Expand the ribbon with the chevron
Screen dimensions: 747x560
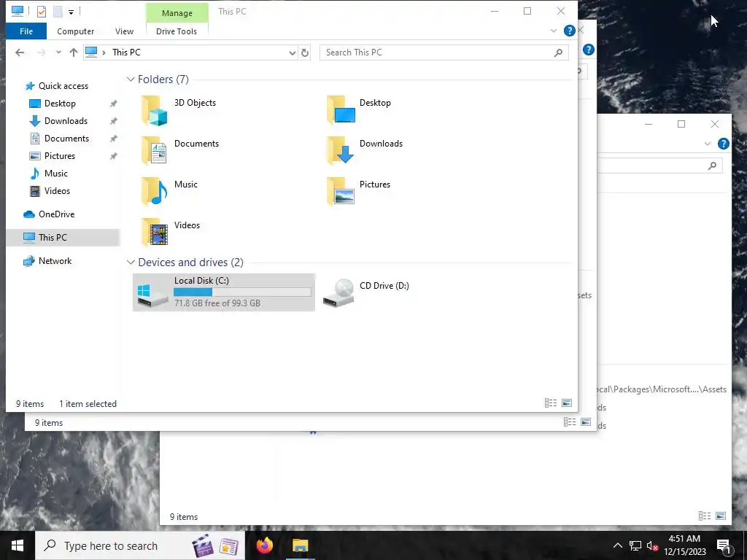pos(554,31)
